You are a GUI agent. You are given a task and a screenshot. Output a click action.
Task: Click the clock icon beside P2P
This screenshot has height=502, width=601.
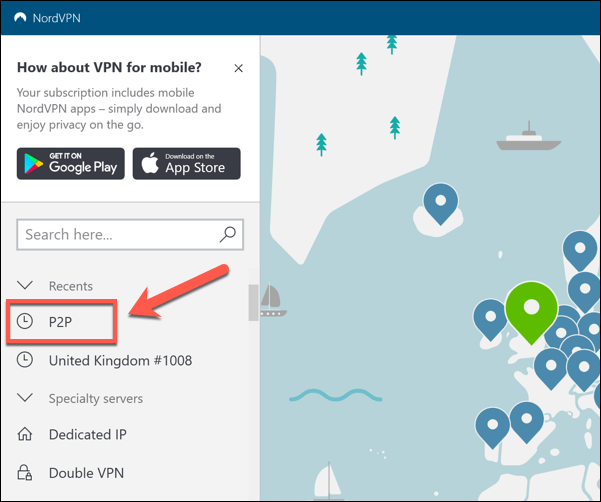(x=25, y=321)
